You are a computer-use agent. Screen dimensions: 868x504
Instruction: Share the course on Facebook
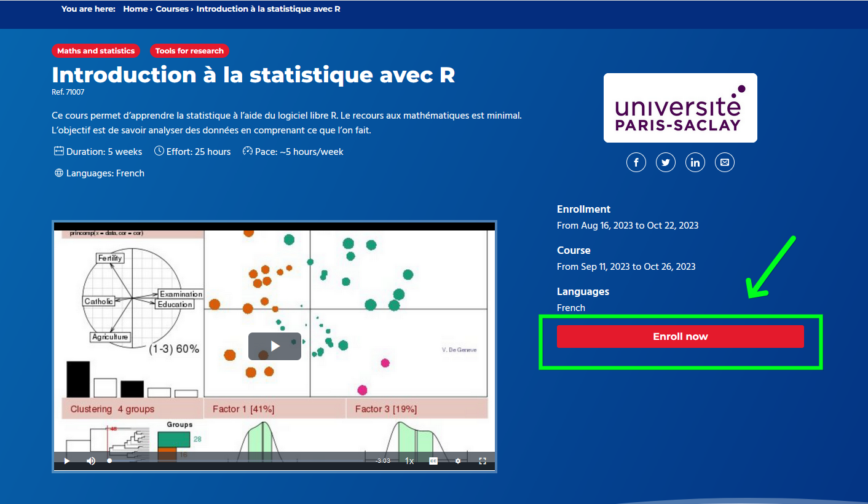click(x=636, y=162)
